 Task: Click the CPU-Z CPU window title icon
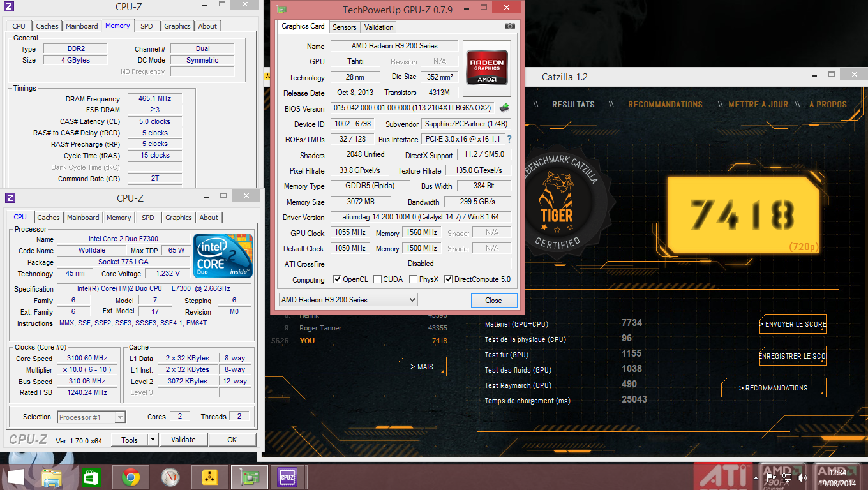9,198
